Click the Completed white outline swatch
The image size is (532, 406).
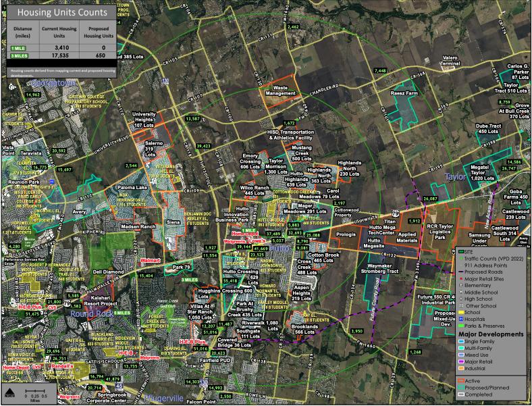click(x=461, y=395)
